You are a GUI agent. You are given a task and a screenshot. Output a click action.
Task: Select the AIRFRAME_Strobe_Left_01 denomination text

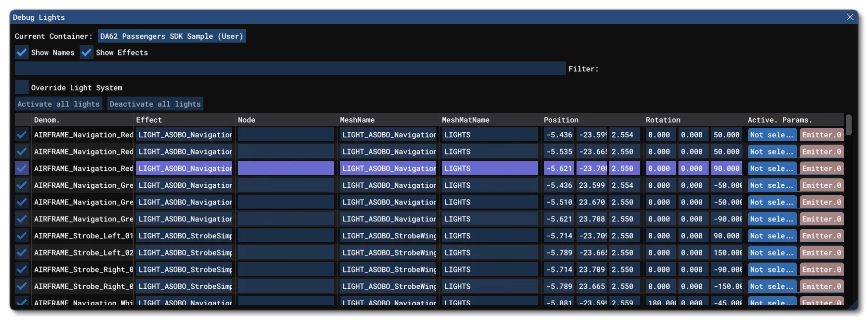point(83,235)
